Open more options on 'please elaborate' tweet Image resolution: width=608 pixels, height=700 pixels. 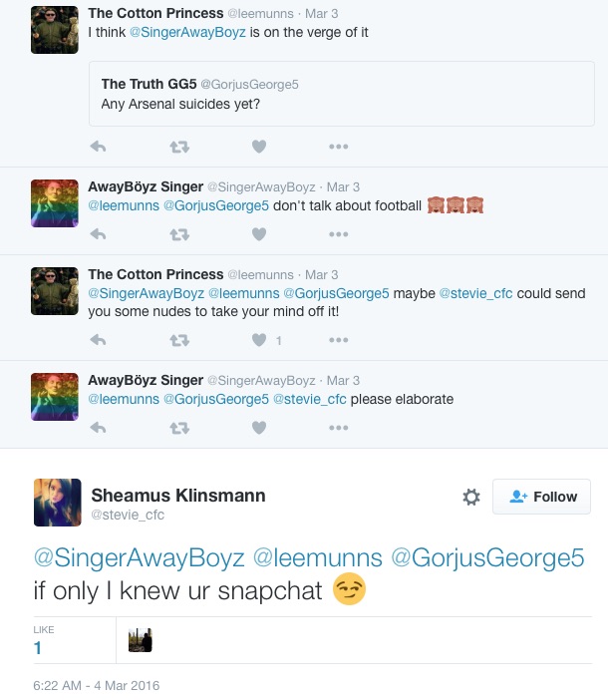click(339, 428)
